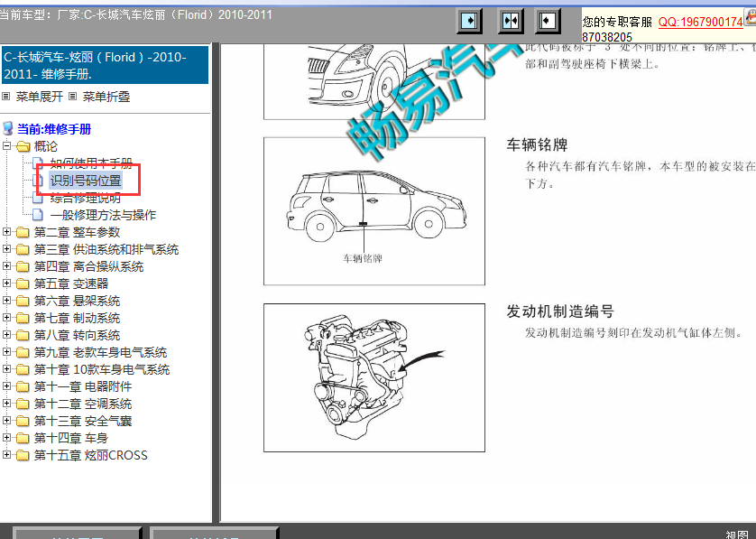
Task: Expand 第四章 离合操纵系统 folder
Action: [6, 265]
